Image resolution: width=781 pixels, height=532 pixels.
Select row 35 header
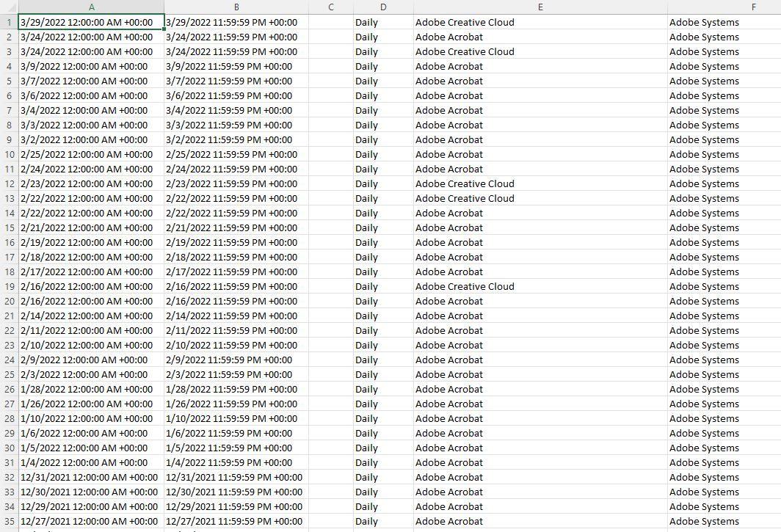click(9, 522)
